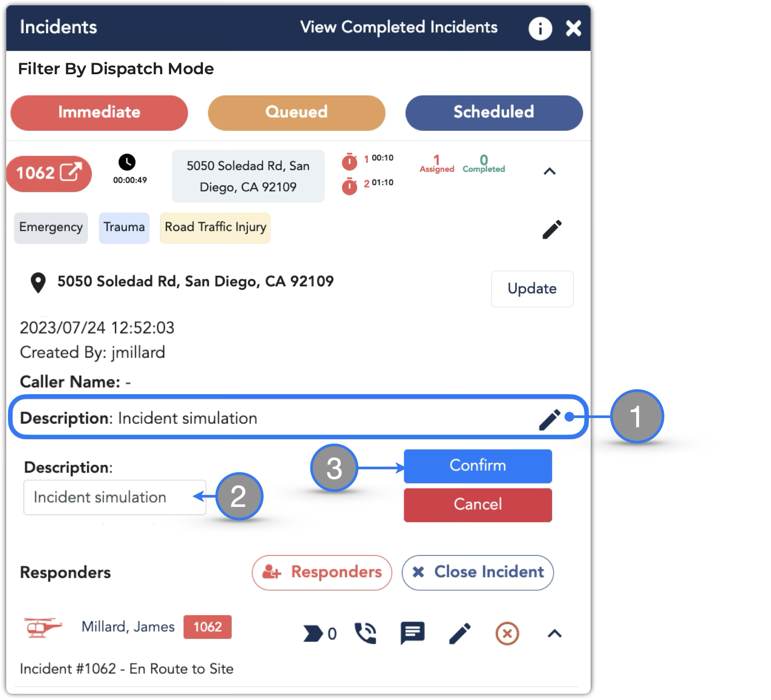Edit responder Millard, James assignment
This screenshot has width=771, height=700.
460,633
